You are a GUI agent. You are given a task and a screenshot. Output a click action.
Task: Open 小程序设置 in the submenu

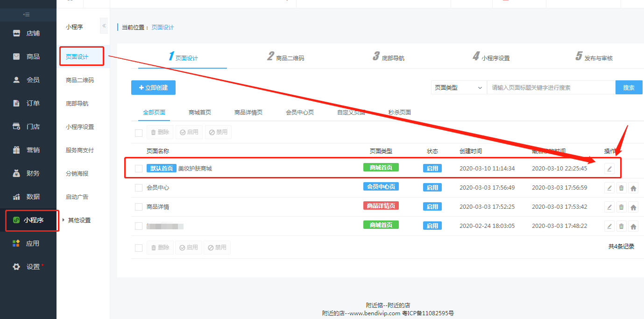pyautogui.click(x=80, y=127)
